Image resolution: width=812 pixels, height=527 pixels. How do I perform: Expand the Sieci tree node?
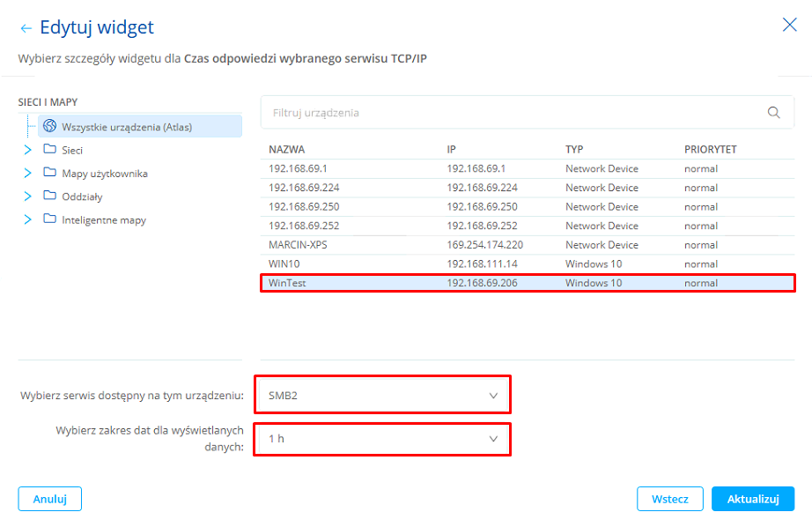point(28,150)
